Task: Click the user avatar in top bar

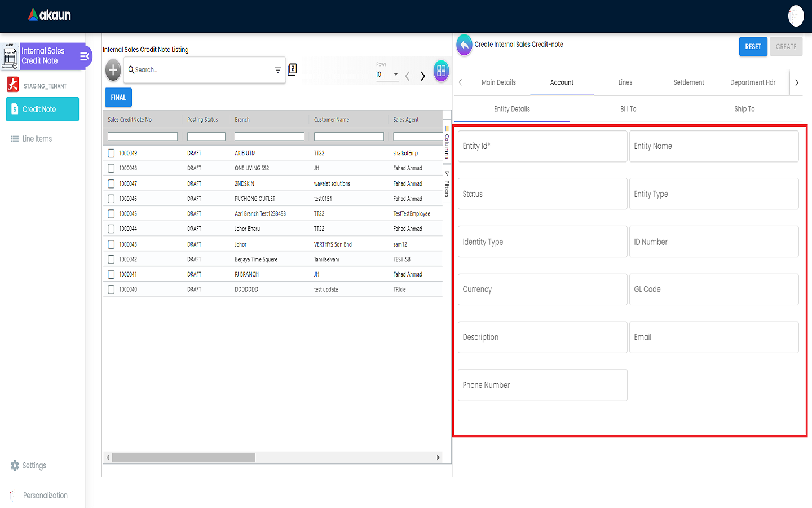Action: coord(796,16)
